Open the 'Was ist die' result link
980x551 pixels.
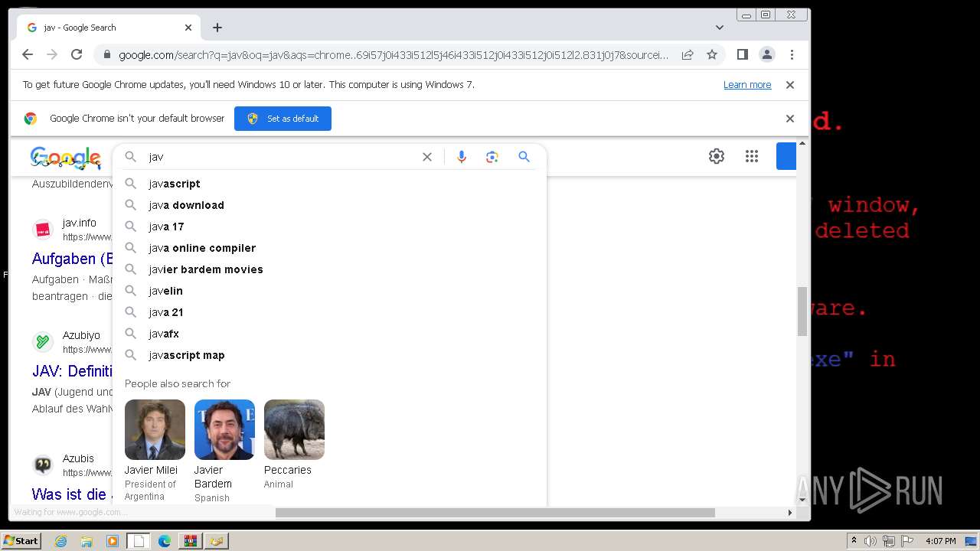point(72,494)
